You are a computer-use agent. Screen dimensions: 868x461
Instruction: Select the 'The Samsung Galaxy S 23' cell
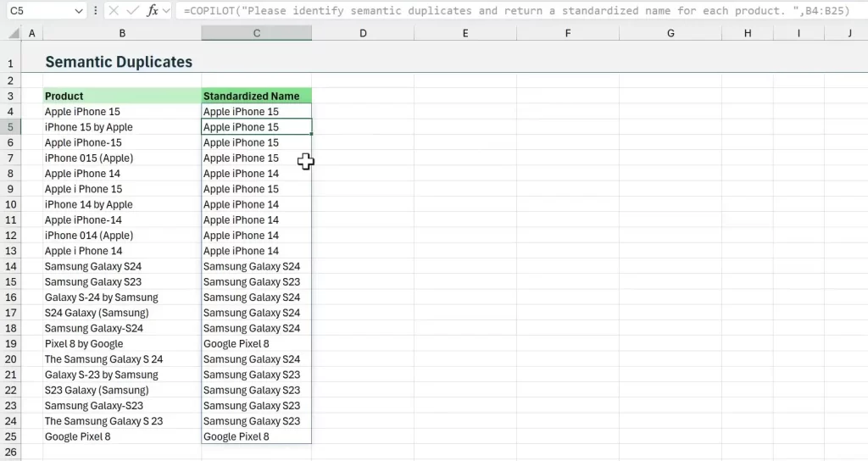tap(122, 421)
